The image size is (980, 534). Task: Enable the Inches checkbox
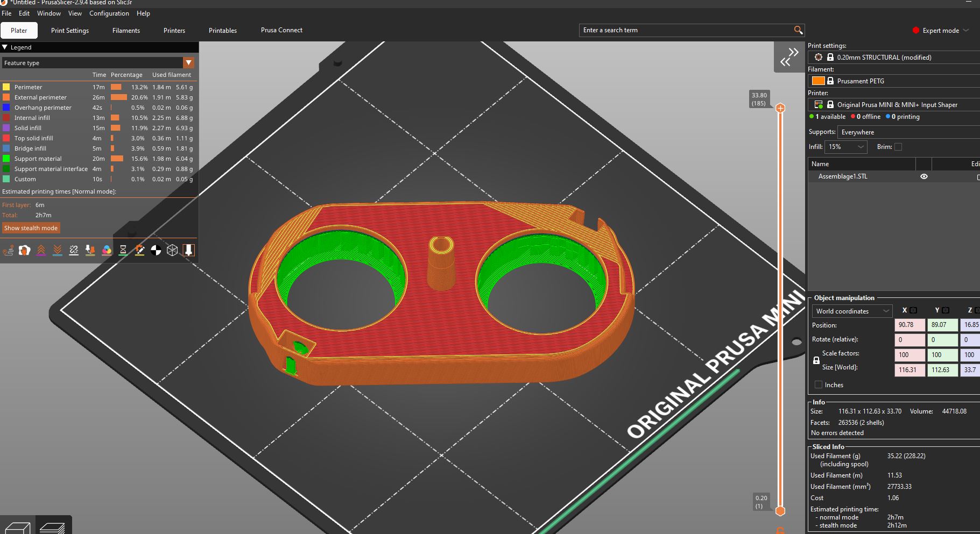click(x=819, y=385)
